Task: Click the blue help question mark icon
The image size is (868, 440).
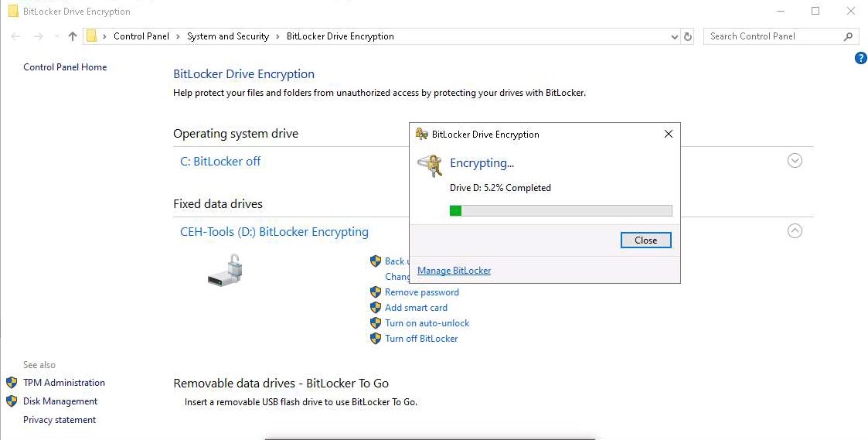Action: (x=860, y=58)
